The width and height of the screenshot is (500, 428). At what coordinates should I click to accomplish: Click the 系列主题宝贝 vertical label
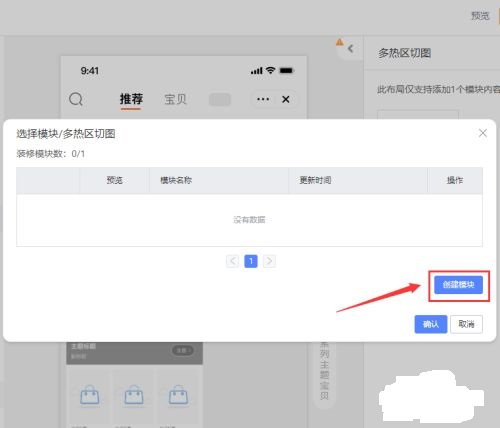coord(324,371)
